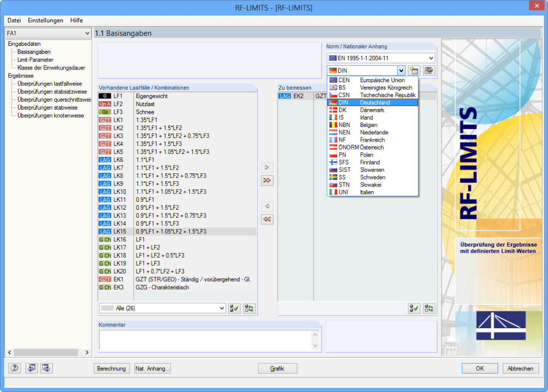Select CSN Tschechische Republik entry
The height and width of the screenshot is (392, 548).
pos(373,95)
